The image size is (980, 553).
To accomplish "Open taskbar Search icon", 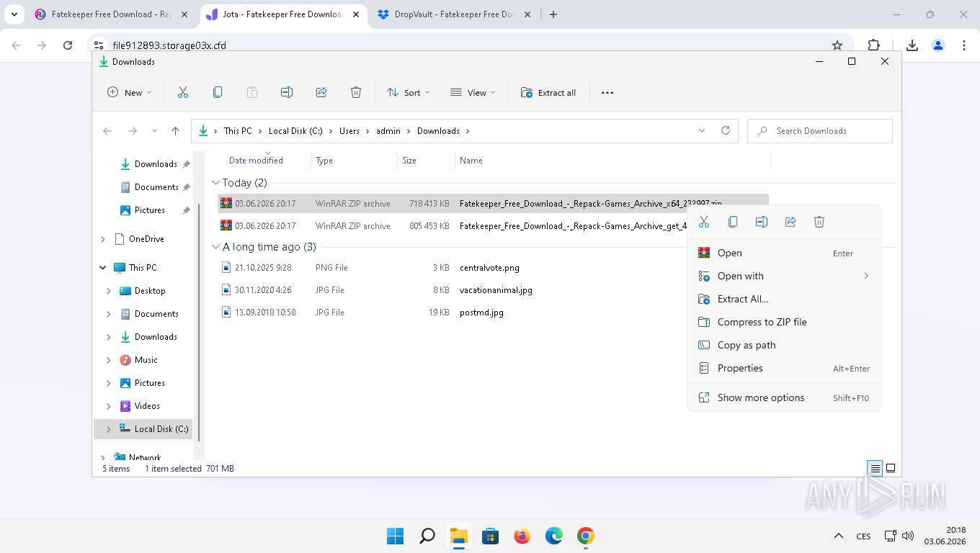I will (427, 536).
